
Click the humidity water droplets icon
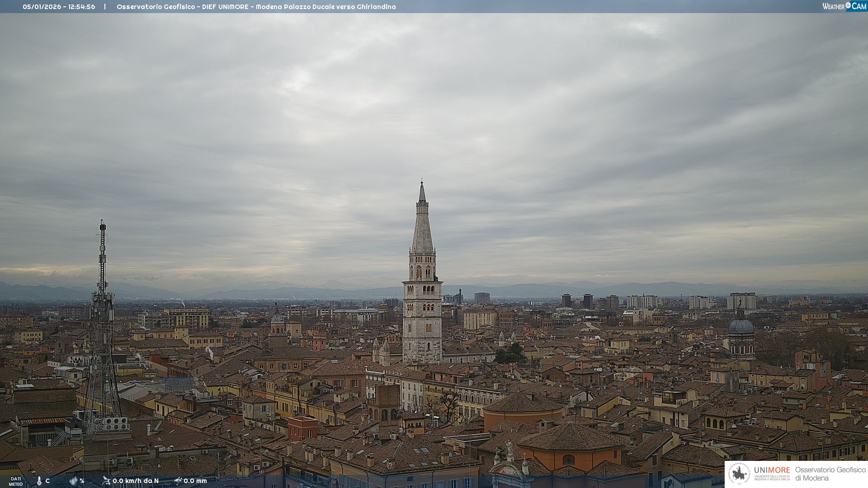pos(73,481)
